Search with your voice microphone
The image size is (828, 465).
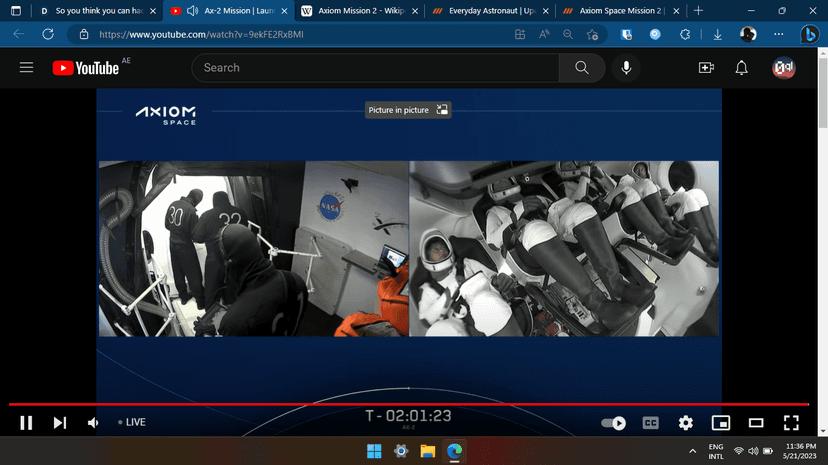(627, 68)
